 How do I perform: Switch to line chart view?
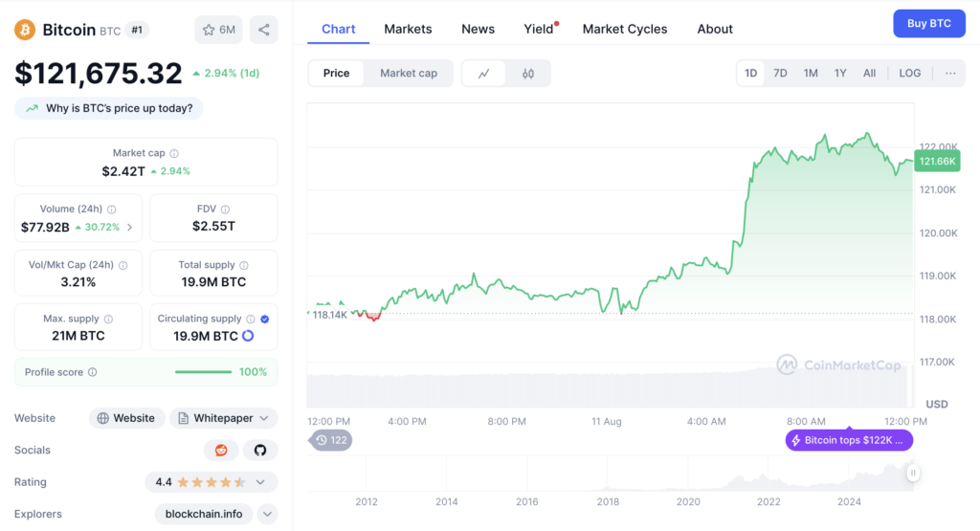pyautogui.click(x=483, y=73)
